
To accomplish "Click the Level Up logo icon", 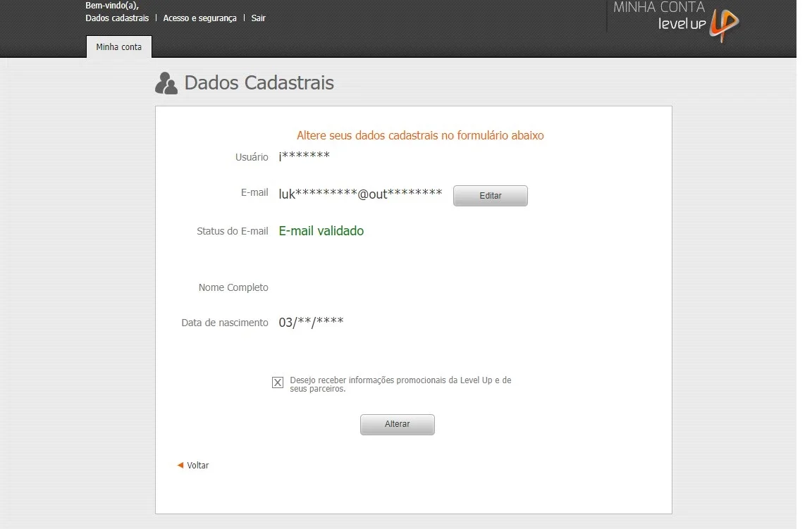I will tap(724, 25).
